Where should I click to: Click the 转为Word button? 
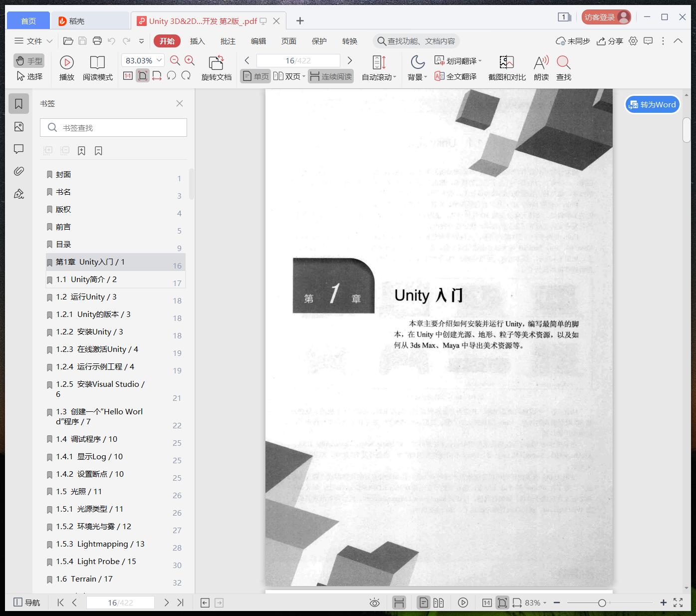tap(653, 104)
